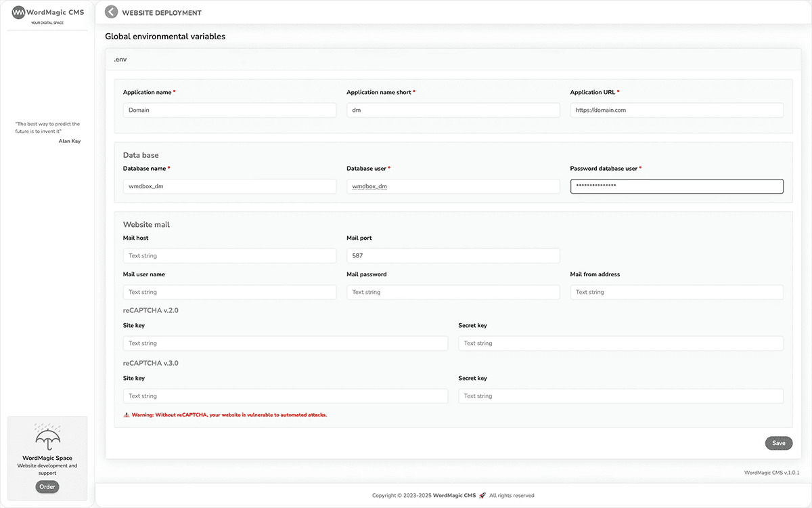This screenshot has width=812, height=508.
Task: Click the Password database user label
Action: 606,168
